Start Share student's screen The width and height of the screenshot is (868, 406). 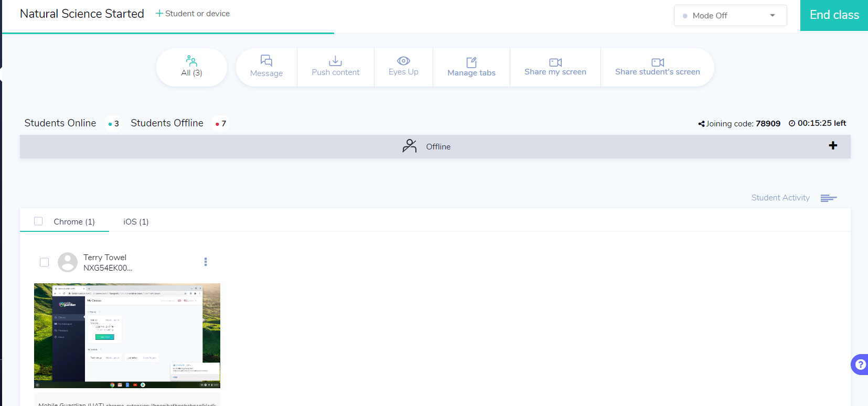click(657, 67)
